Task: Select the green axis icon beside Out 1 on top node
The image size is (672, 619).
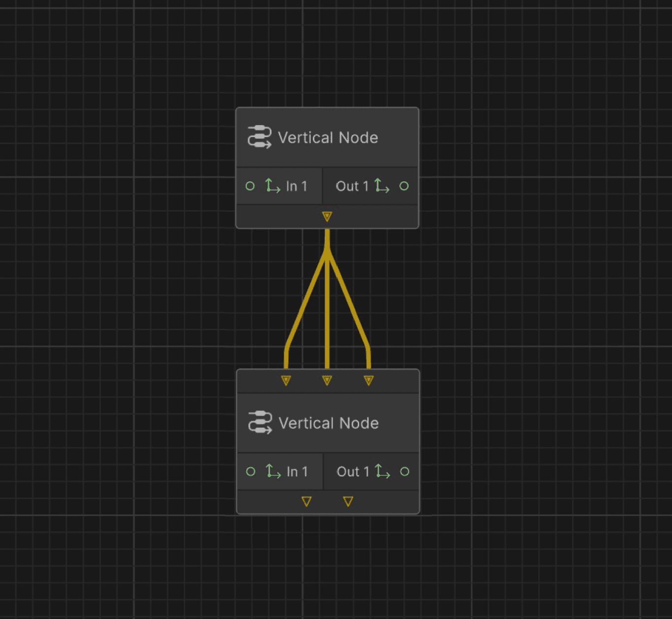Action: pyautogui.click(x=382, y=187)
